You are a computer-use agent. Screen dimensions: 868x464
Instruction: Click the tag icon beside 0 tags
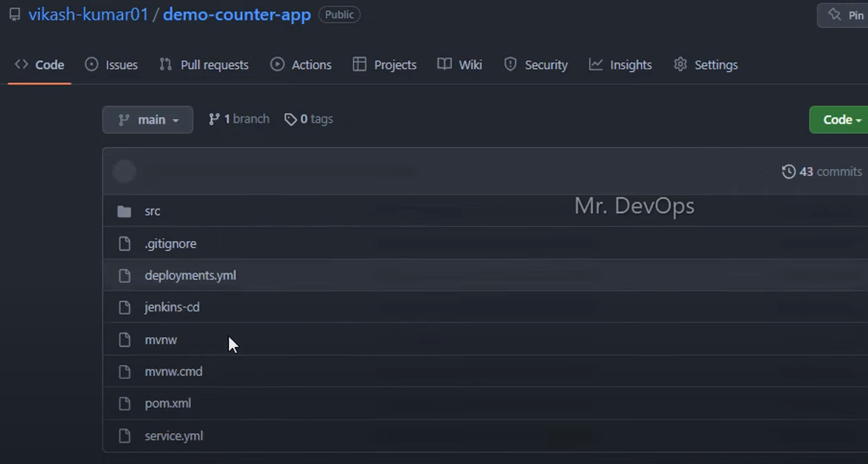pyautogui.click(x=290, y=120)
